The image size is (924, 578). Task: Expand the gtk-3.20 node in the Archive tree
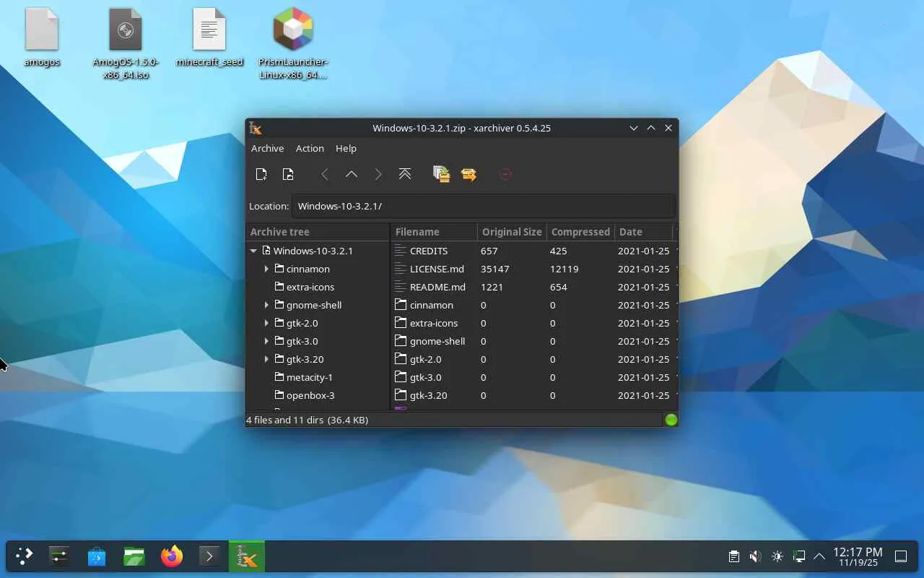(x=266, y=359)
